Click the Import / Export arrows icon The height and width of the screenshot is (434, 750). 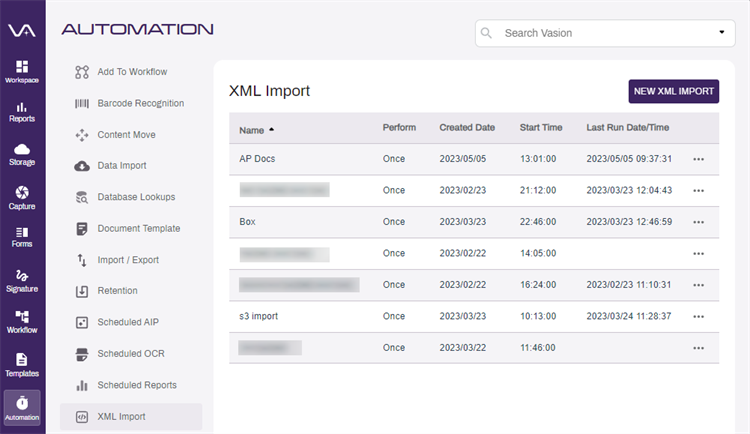click(x=82, y=260)
